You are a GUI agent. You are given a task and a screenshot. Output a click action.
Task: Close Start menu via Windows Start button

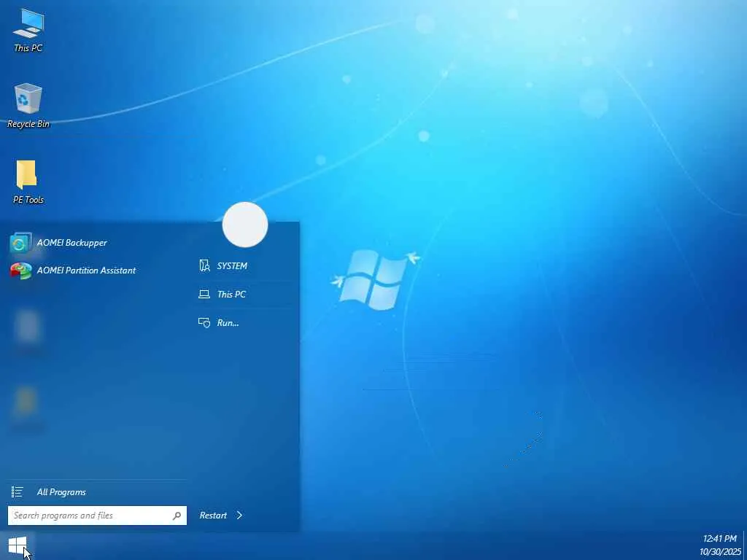[18, 545]
